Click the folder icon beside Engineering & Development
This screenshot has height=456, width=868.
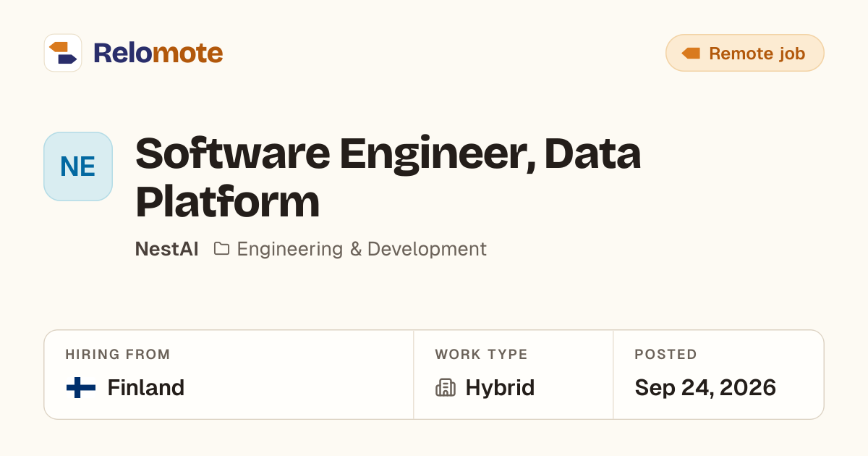(x=222, y=249)
